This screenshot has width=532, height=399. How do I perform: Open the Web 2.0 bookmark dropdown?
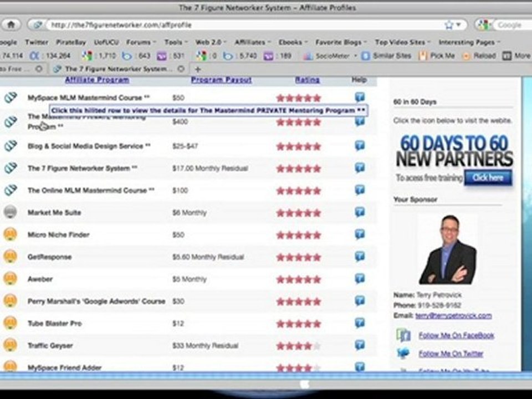click(x=211, y=43)
